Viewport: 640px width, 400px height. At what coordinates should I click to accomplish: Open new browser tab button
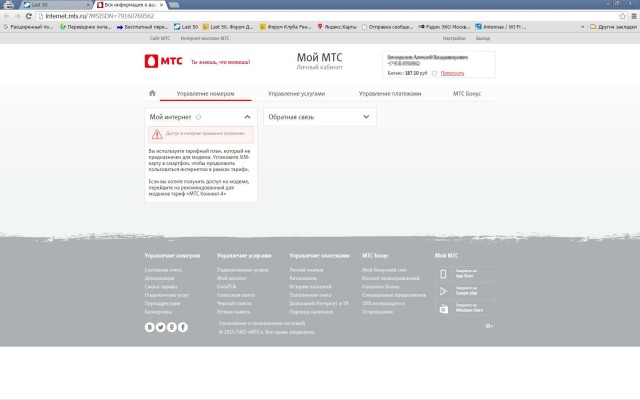pyautogui.click(x=174, y=5)
